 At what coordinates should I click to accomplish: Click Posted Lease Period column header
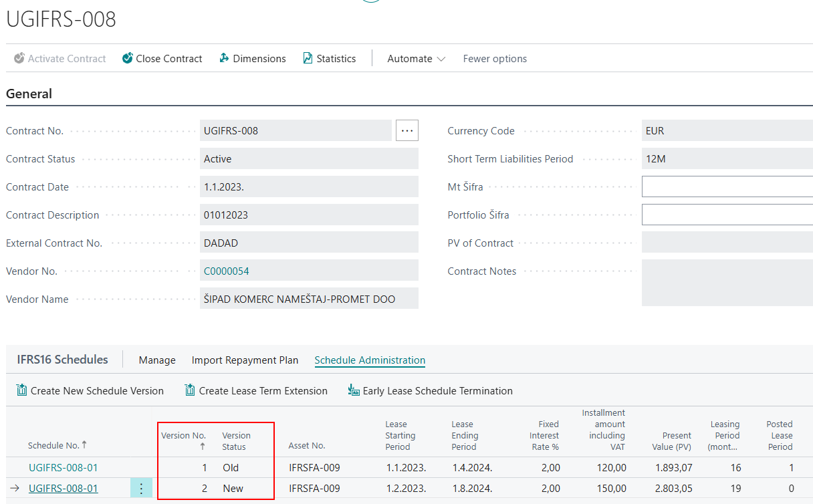(x=780, y=435)
